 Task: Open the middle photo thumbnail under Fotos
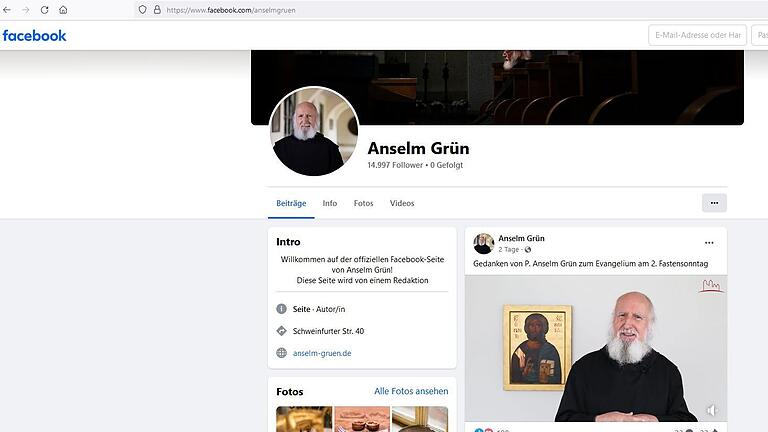[x=362, y=419]
